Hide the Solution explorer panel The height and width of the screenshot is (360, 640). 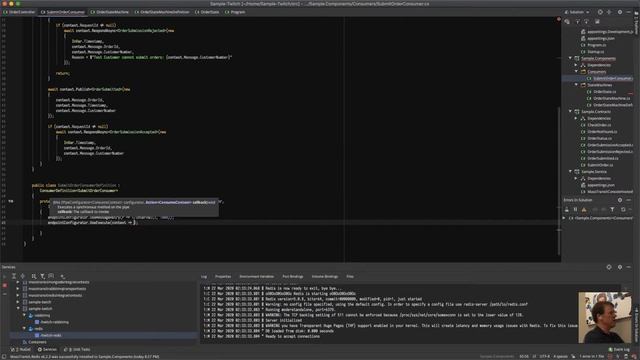tap(629, 12)
